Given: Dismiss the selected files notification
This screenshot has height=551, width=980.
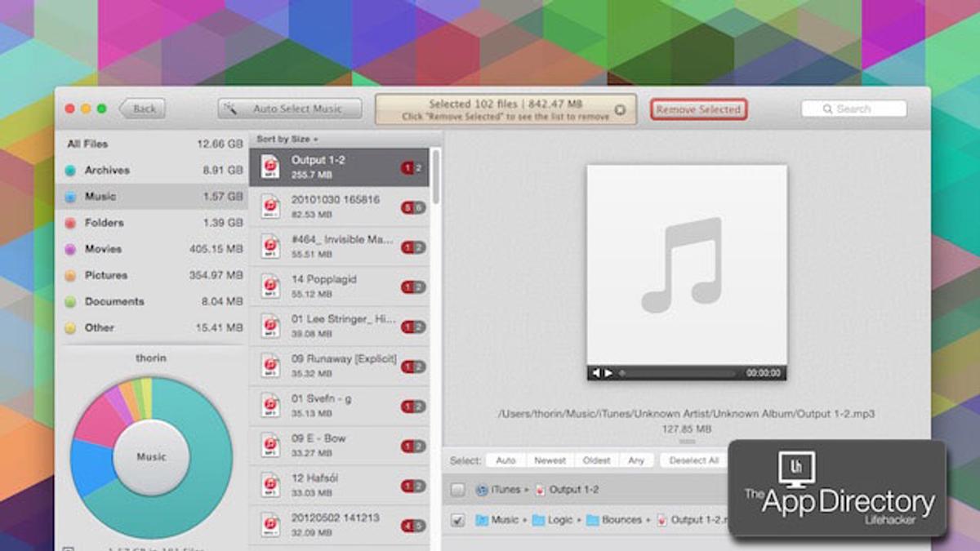Looking at the screenshot, I should (620, 109).
